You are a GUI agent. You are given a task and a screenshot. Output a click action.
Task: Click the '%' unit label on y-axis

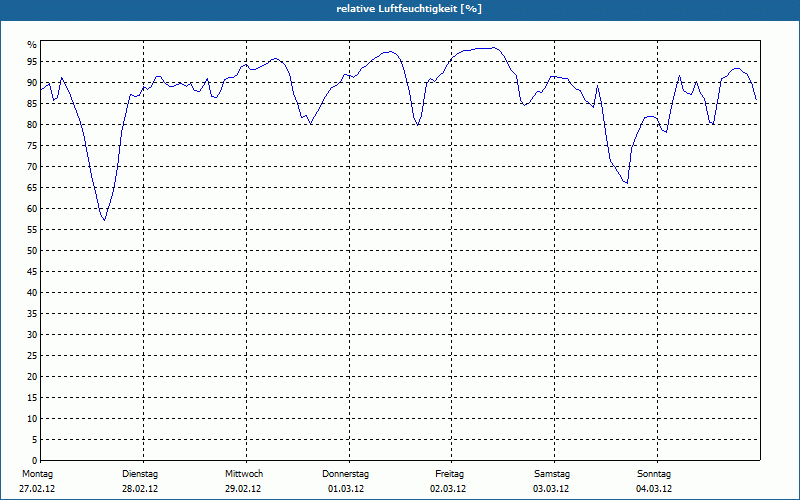pos(32,45)
